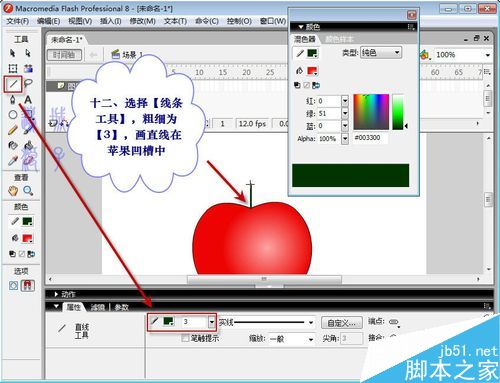Open the 实线 stroke style dropdown

pos(267,322)
